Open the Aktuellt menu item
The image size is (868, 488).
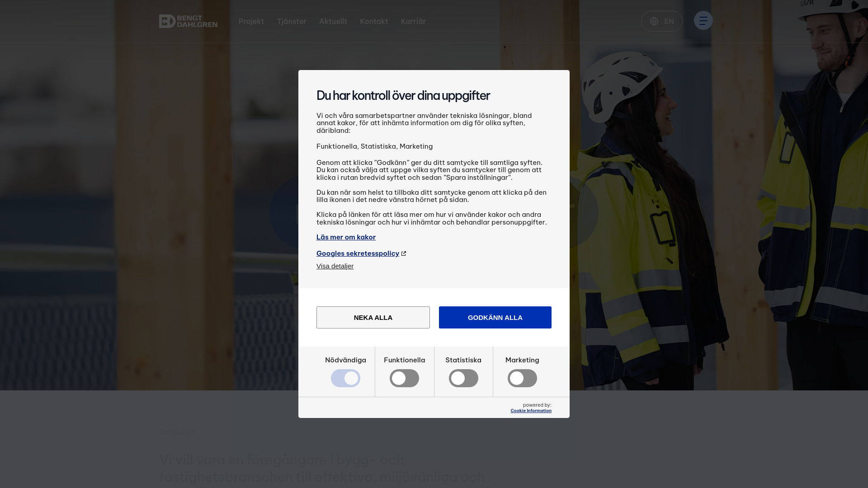tap(333, 21)
